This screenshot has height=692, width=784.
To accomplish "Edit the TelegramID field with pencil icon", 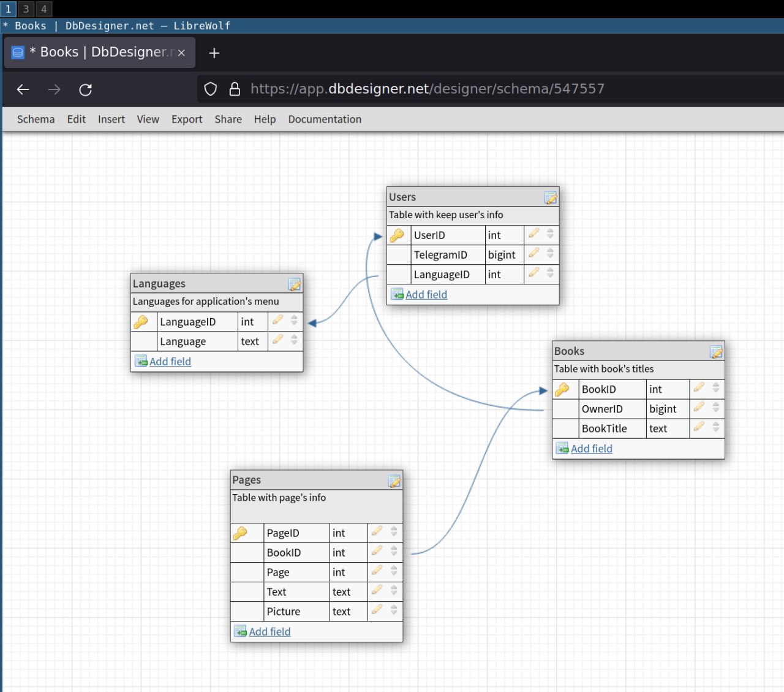I will (x=534, y=253).
